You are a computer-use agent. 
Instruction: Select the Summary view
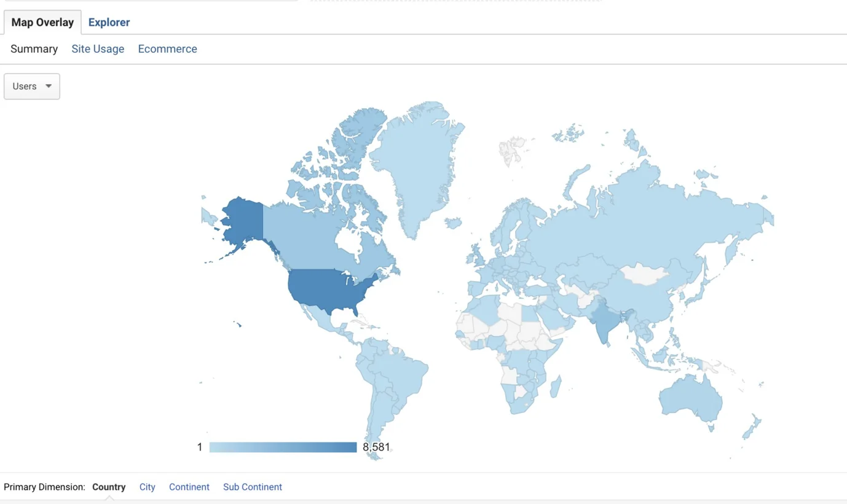pos(34,49)
